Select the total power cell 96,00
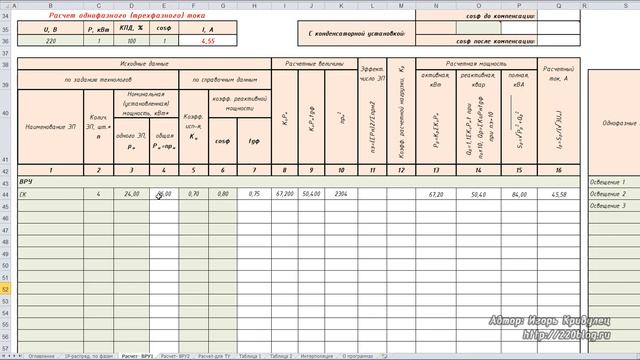The width and height of the screenshot is (640, 360). point(164,194)
